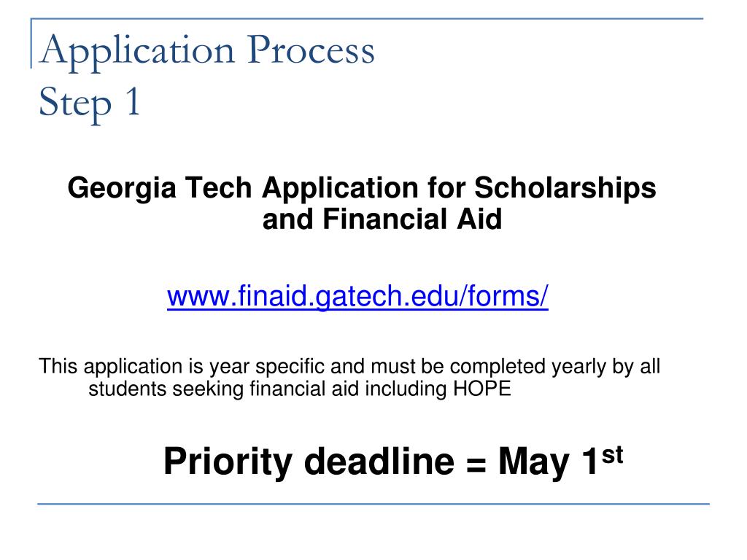This screenshot has height=560, width=747.
Task: Click the word "Priority" in the deadline line
Action: pos(228,462)
